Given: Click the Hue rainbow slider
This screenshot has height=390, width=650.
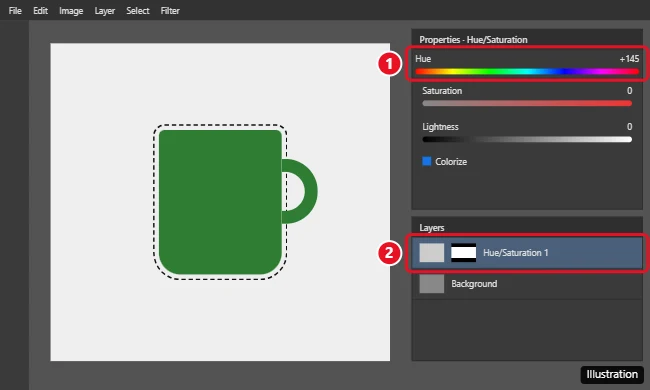Looking at the screenshot, I should click(527, 72).
